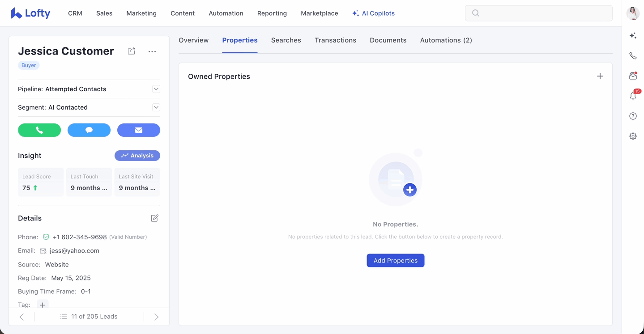Expand the Pipeline dropdown
Screen dimensions: 644x334
click(156, 89)
